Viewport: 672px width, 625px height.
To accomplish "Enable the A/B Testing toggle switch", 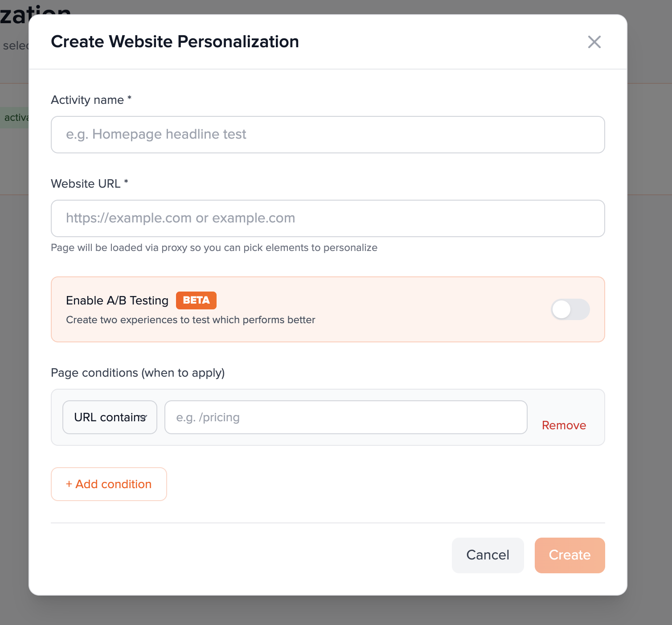I will (570, 309).
